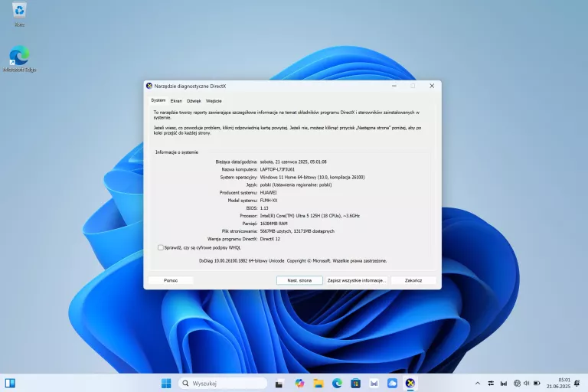Click the FLMH-XX system model value
The image size is (588, 392).
coord(269,201)
